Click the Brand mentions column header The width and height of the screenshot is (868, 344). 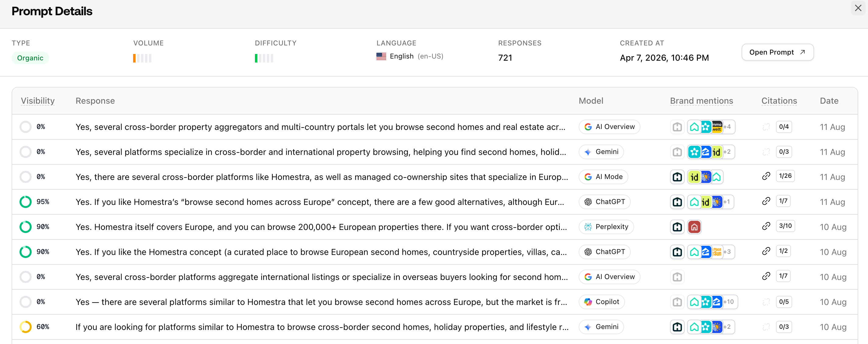coord(701,101)
